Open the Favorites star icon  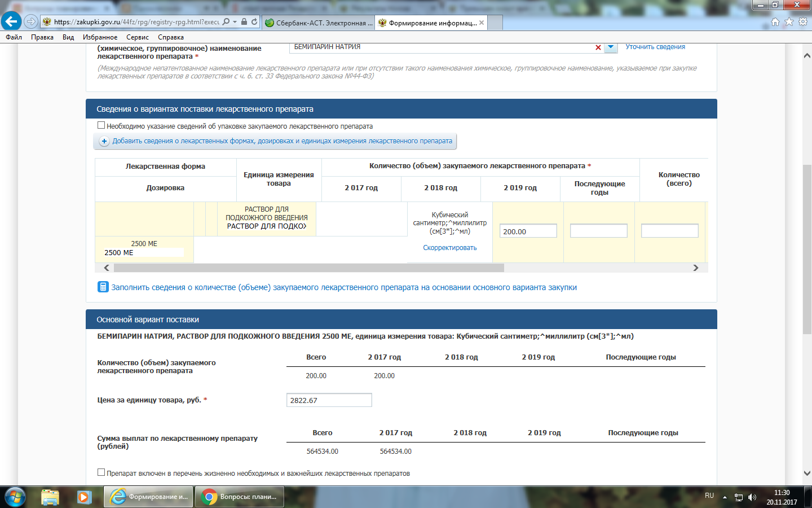(x=789, y=21)
